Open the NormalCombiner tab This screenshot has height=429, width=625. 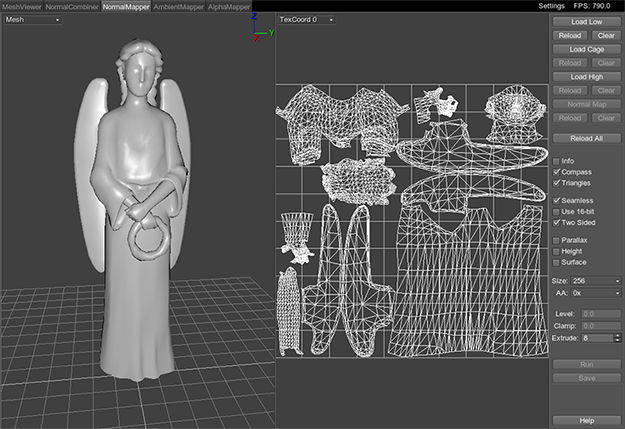tap(72, 6)
